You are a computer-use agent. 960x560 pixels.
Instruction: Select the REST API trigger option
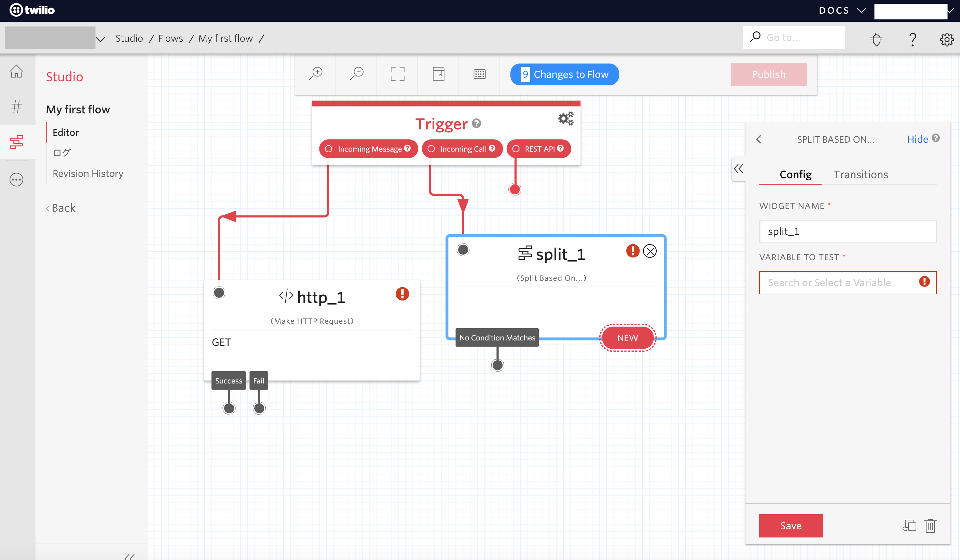pyautogui.click(x=538, y=149)
